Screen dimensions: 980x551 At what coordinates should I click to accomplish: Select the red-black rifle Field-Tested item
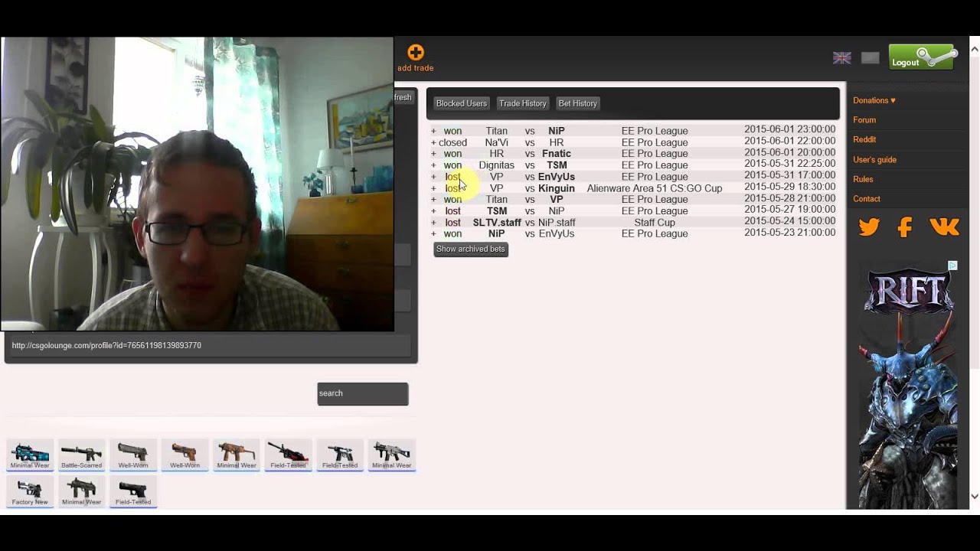(288, 455)
